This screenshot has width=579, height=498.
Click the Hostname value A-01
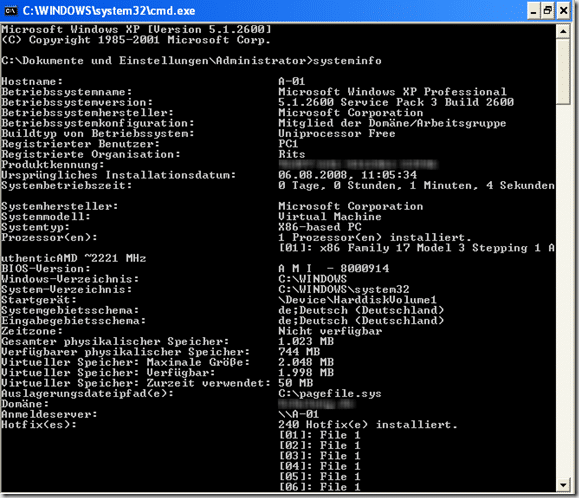[x=292, y=81]
